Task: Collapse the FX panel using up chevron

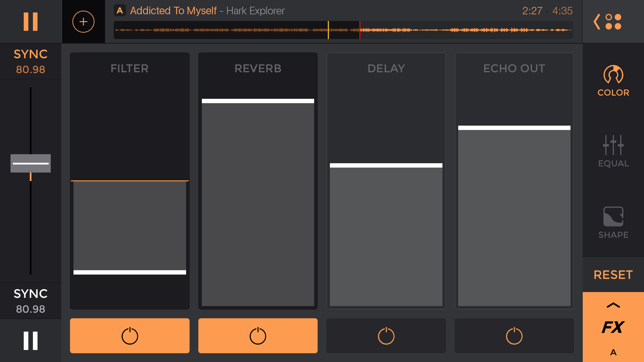Action: click(613, 305)
